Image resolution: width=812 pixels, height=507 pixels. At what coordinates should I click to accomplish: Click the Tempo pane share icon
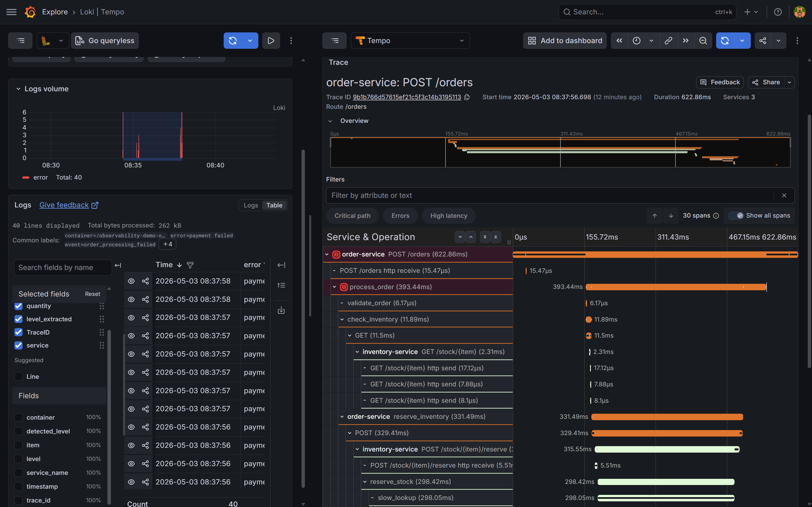(x=763, y=41)
